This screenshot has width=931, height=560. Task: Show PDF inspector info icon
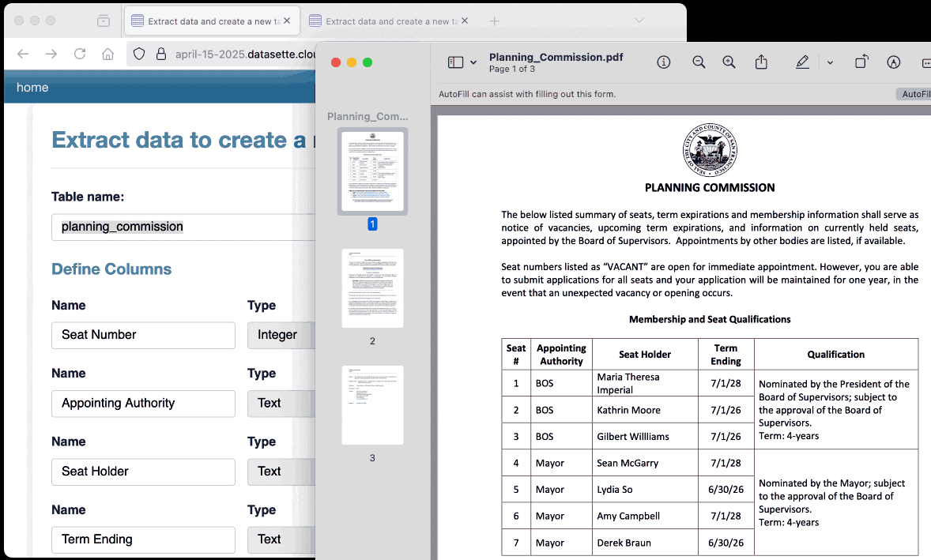coord(664,62)
